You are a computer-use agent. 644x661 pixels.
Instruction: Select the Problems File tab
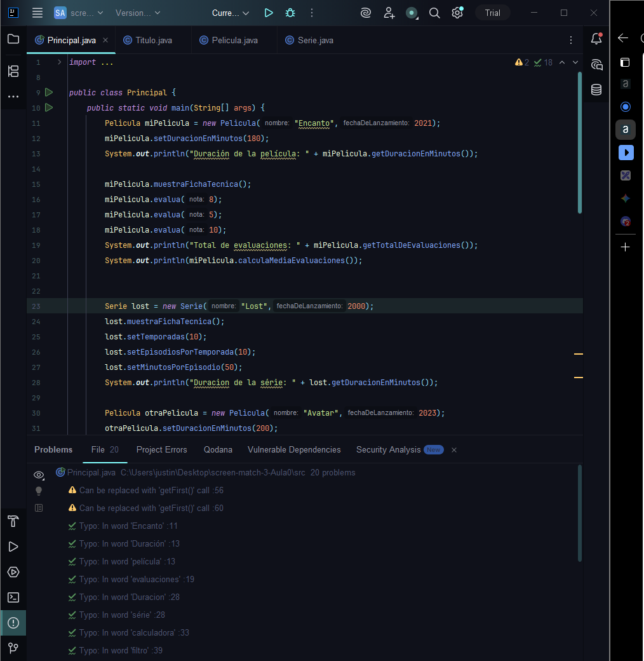point(105,450)
